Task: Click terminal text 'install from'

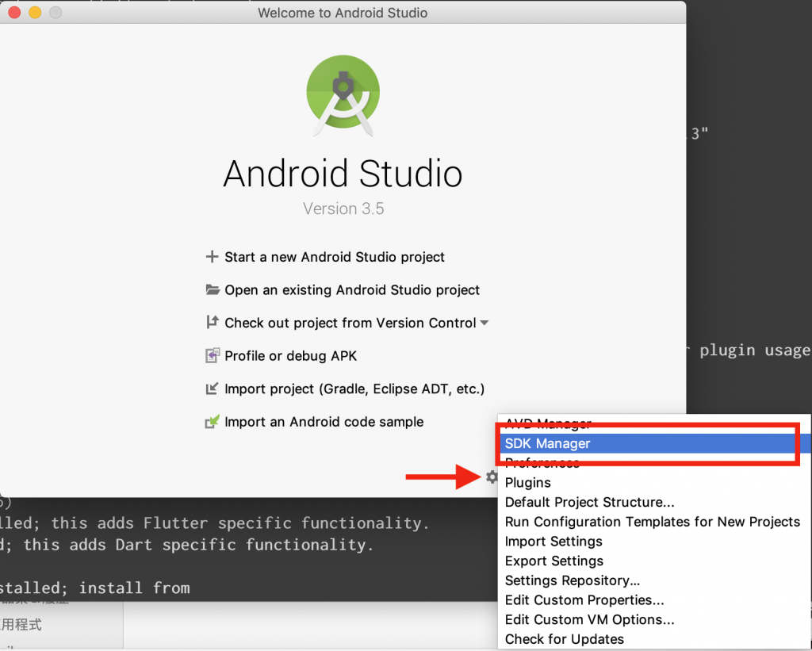Action: [134, 588]
